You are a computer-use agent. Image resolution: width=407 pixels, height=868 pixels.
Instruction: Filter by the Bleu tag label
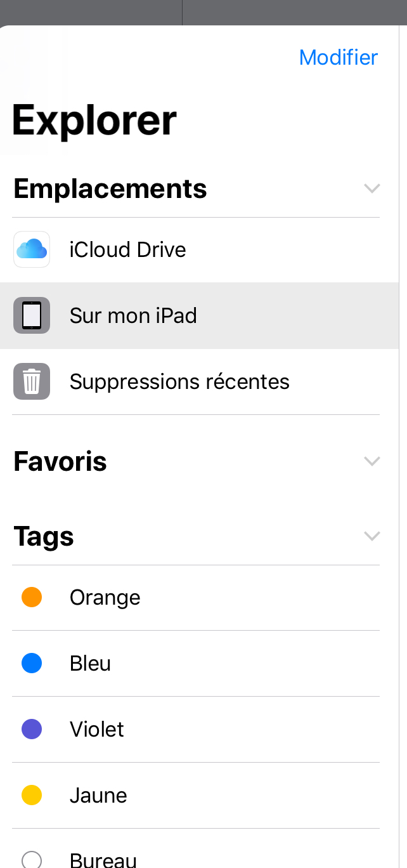point(90,663)
